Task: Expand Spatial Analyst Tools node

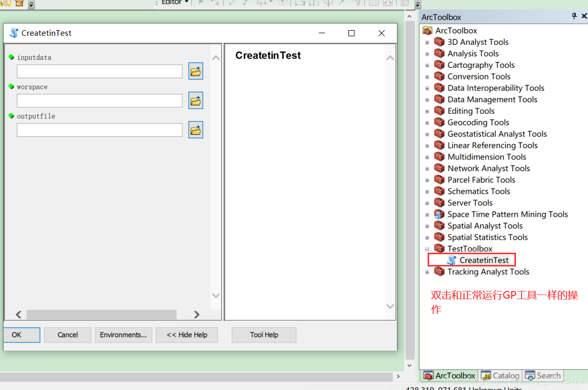Action: (427, 226)
